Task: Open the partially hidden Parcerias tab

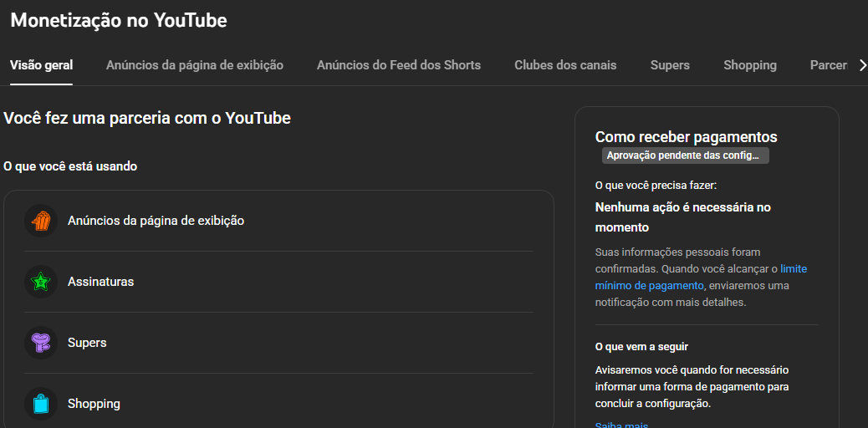Action: (x=829, y=65)
